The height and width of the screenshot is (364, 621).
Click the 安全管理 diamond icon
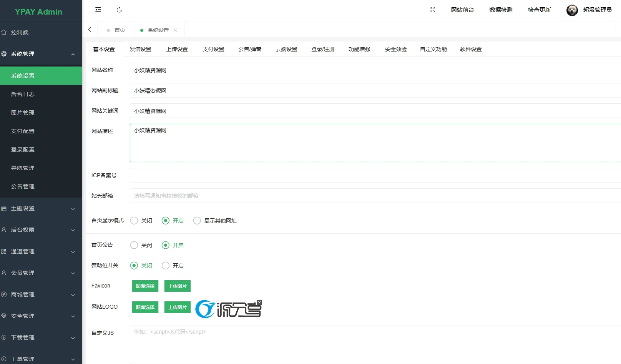pos(4,316)
